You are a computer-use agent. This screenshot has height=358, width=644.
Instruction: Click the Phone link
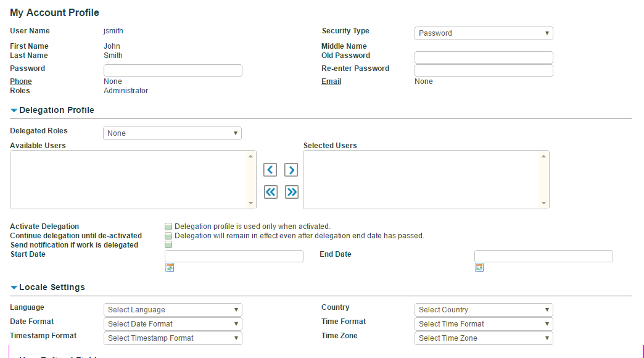[21, 81]
